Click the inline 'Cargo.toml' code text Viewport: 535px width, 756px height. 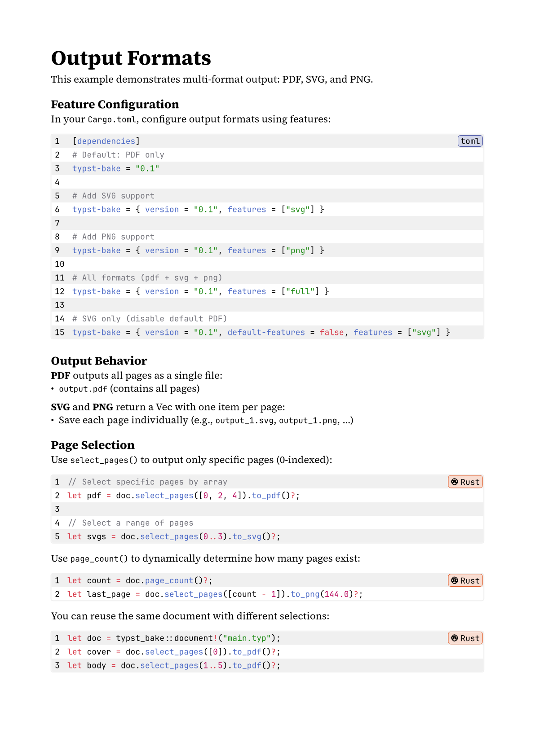pos(112,119)
